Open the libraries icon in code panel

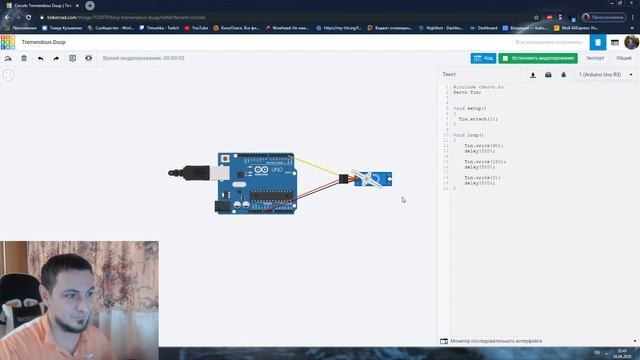click(x=548, y=75)
